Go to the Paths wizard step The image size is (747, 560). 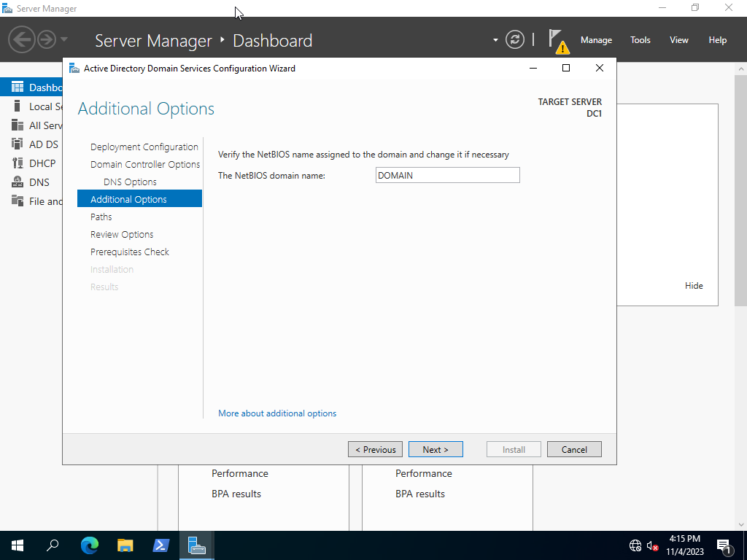coord(101,217)
